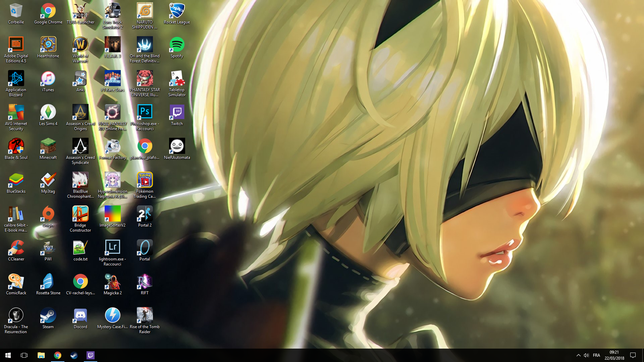The width and height of the screenshot is (644, 362).
Task: Select the Mystery.Case.Fi... shortcut
Action: point(113,319)
